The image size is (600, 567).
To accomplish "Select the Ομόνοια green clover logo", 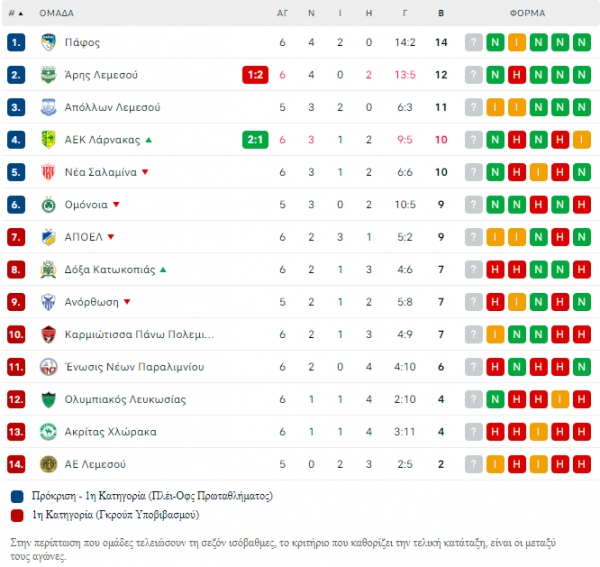I will (48, 205).
